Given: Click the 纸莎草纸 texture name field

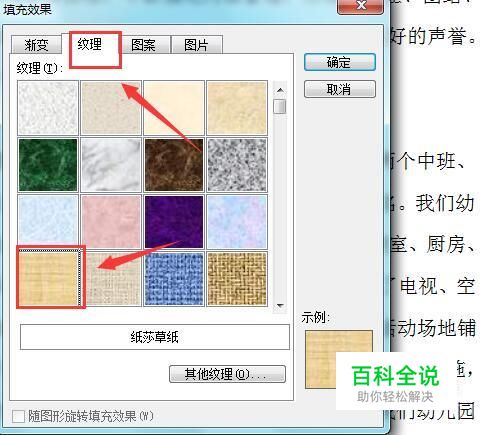Looking at the screenshot, I should pos(155,337).
